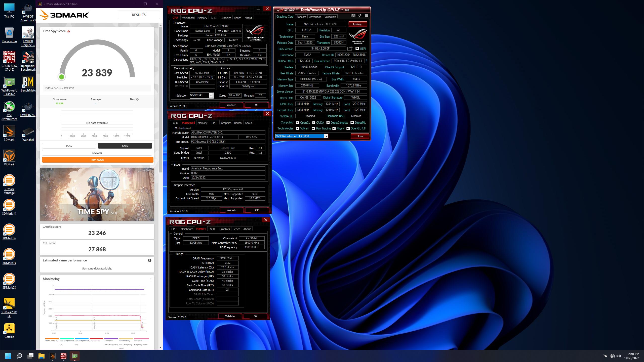The width and height of the screenshot is (644, 362).
Task: Click the LOAD button in 3DMark
Action: click(x=69, y=146)
